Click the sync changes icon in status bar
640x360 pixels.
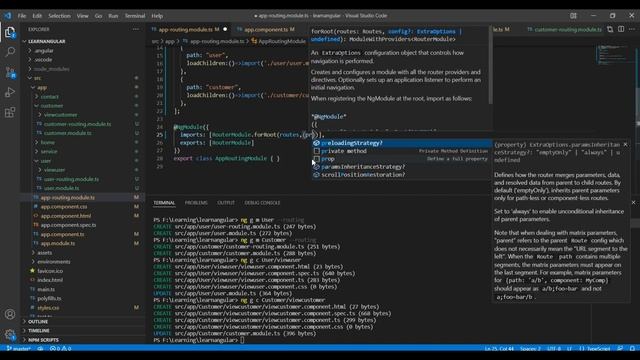(x=40, y=349)
